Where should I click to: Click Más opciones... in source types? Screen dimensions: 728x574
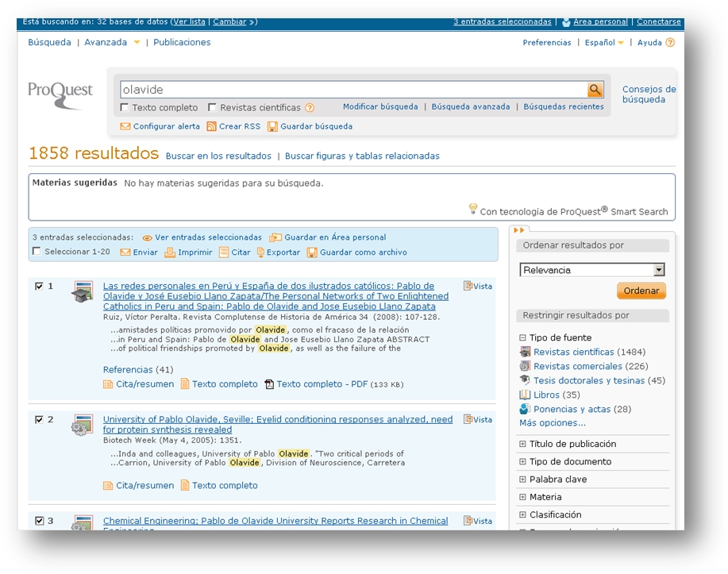[x=553, y=423]
